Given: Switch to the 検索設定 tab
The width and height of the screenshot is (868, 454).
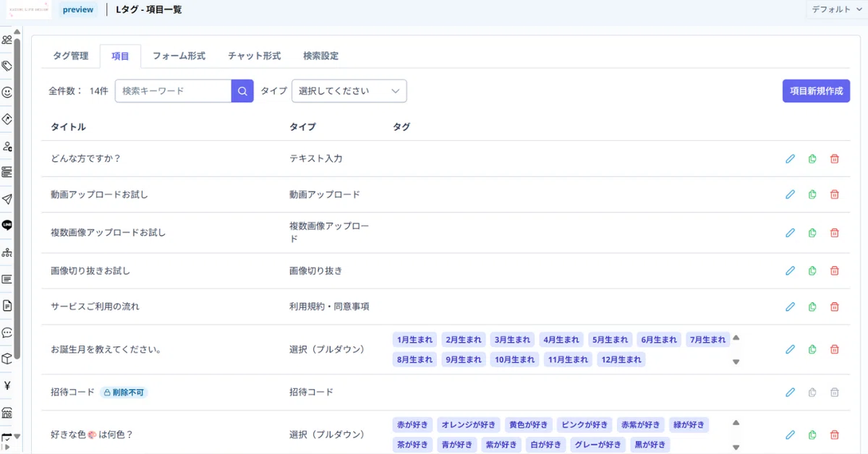Looking at the screenshot, I should [320, 56].
